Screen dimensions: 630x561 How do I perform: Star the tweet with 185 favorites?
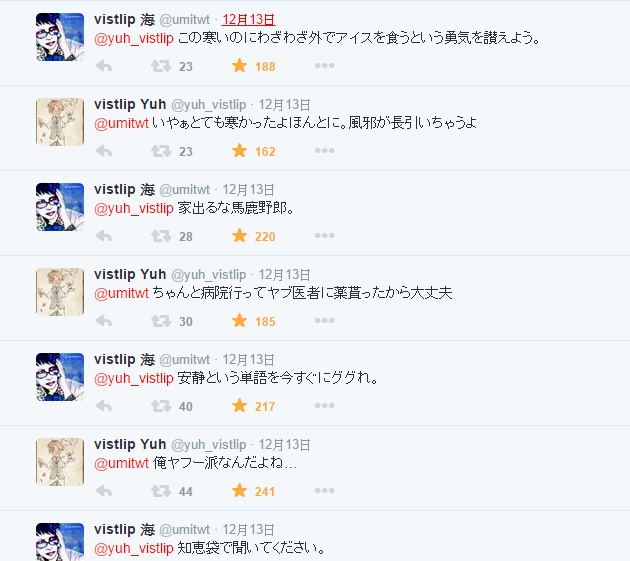point(239,321)
